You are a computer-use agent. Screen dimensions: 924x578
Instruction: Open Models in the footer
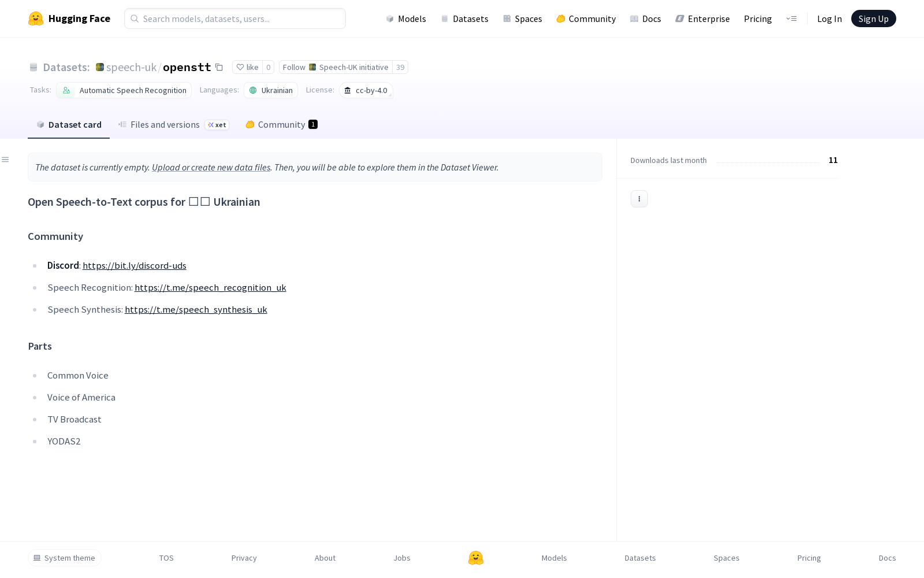[x=554, y=558]
